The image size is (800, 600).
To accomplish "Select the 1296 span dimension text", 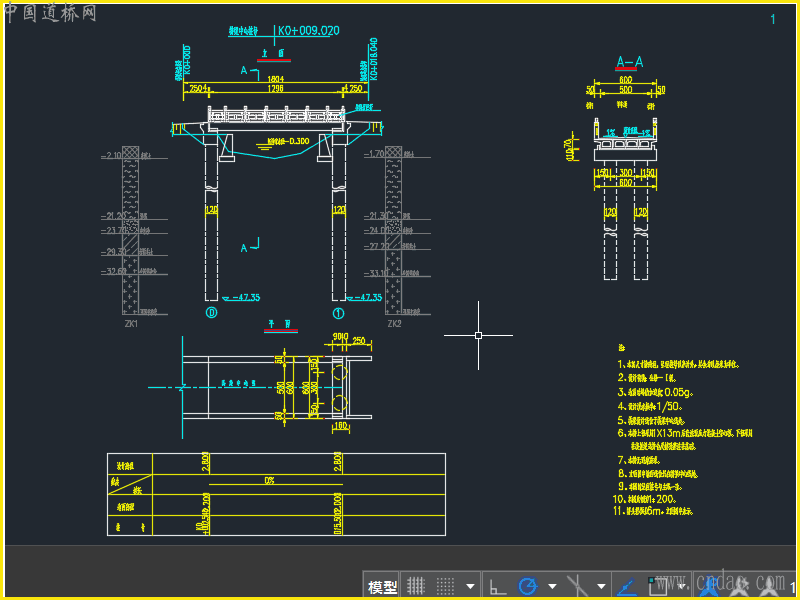I will (275, 89).
